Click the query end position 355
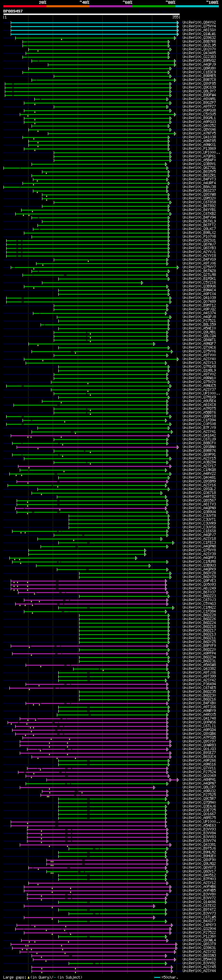Screen dimensions: 222x980 pyautogui.click(x=175, y=17)
